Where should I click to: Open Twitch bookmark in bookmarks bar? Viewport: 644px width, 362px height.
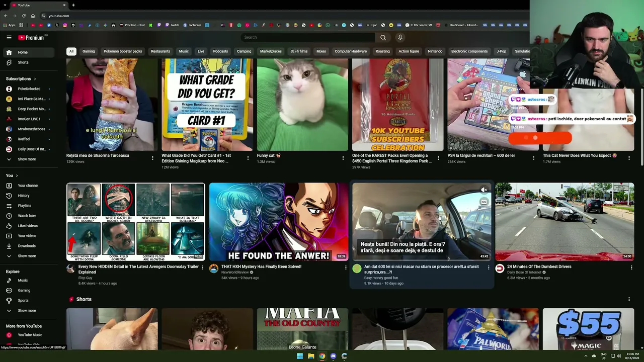172,25
